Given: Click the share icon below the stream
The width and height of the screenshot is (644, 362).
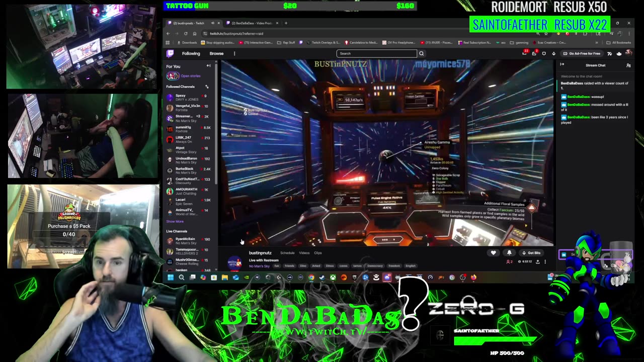Looking at the screenshot, I should click(x=538, y=261).
